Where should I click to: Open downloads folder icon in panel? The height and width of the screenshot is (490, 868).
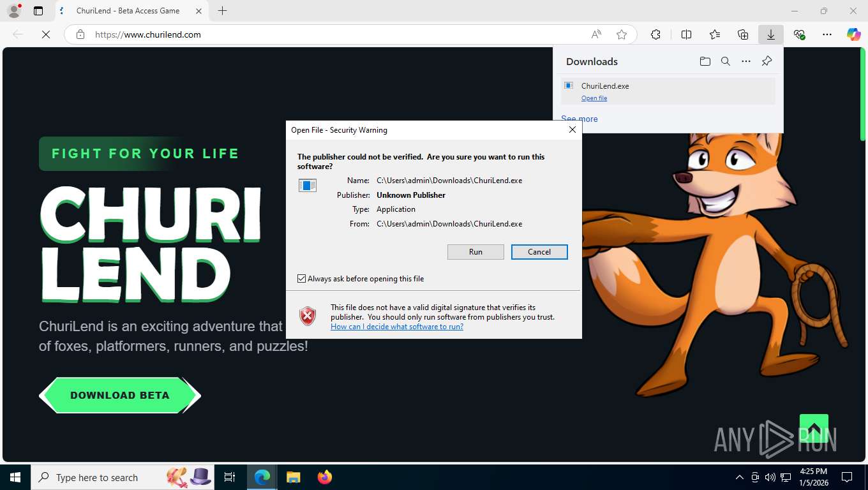[x=705, y=61]
